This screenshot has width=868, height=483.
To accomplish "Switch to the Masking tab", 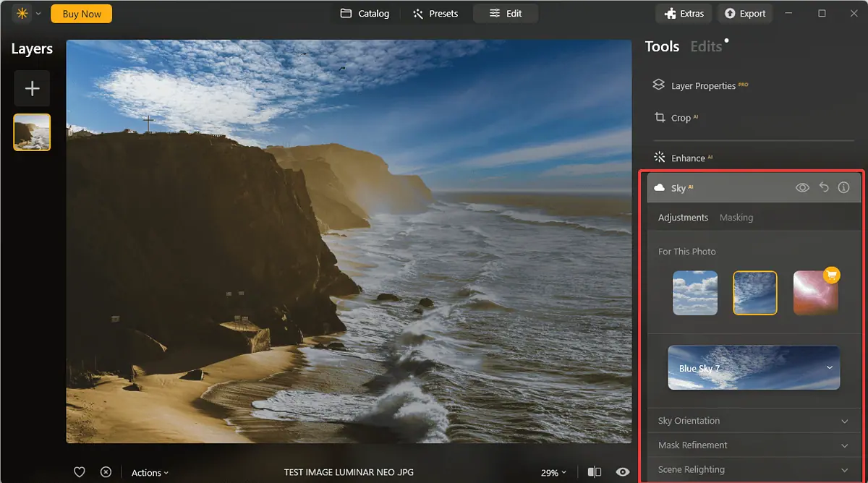I will (x=736, y=218).
